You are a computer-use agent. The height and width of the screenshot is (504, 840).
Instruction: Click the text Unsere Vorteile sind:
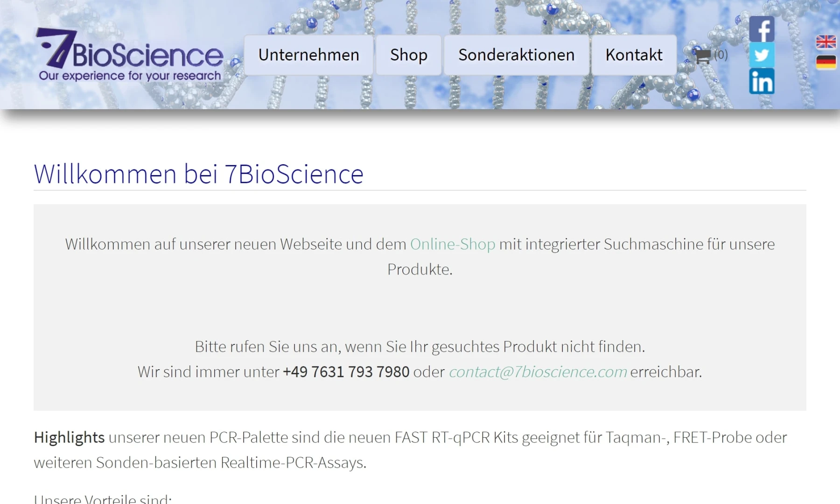tap(103, 498)
